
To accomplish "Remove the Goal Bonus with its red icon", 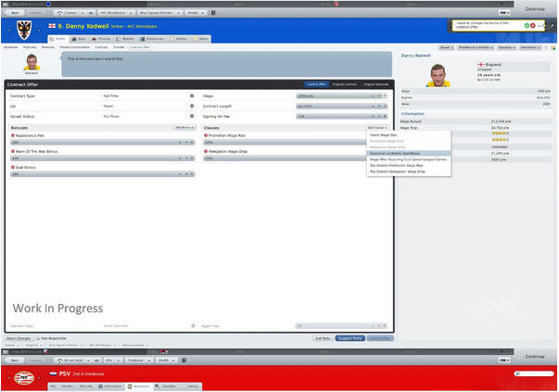I will pos(13,167).
